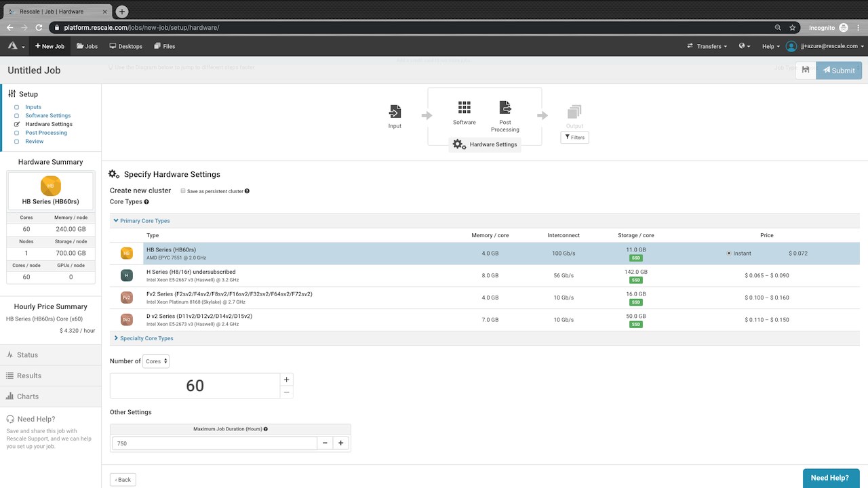868x488 pixels.
Task: Click the SSD badge in H Series row
Action: [636, 280]
